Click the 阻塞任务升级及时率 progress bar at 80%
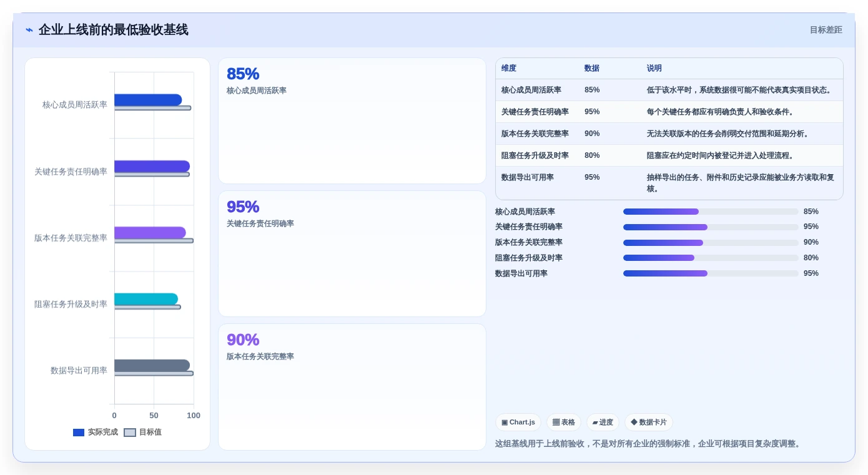Image resolution: width=868 pixels, height=475 pixels. pos(711,258)
